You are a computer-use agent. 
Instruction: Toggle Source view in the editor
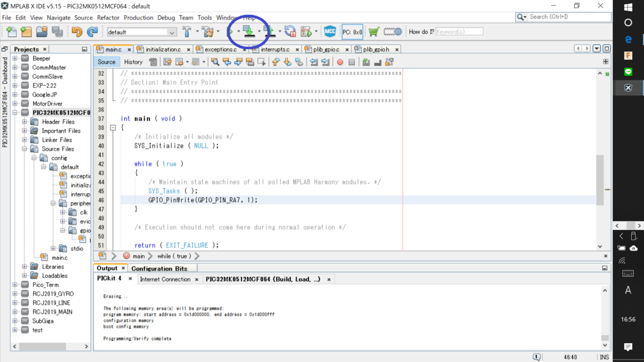[x=106, y=62]
